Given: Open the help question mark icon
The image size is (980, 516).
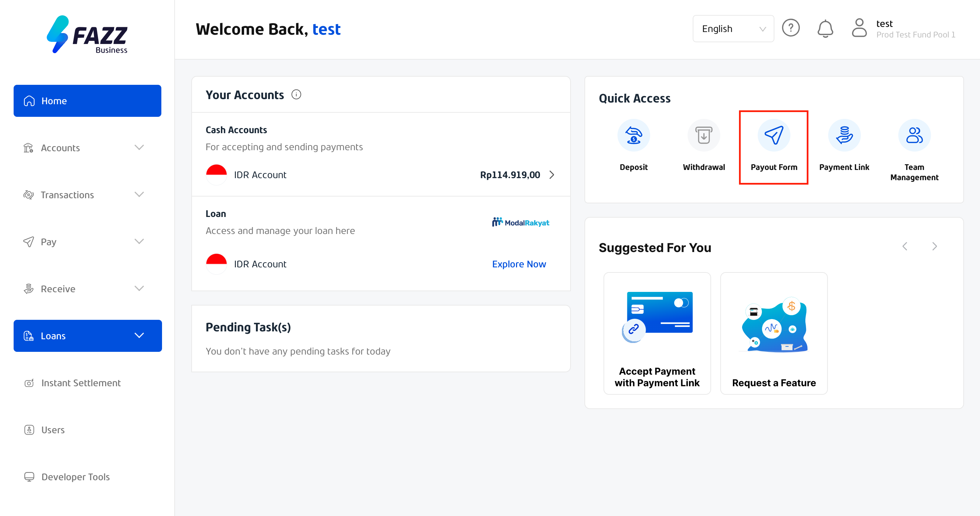Looking at the screenshot, I should click(790, 28).
